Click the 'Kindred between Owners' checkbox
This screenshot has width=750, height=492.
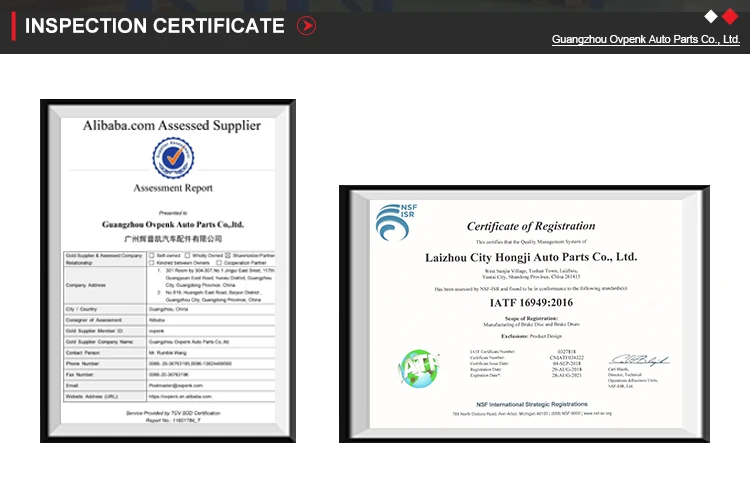click(152, 262)
